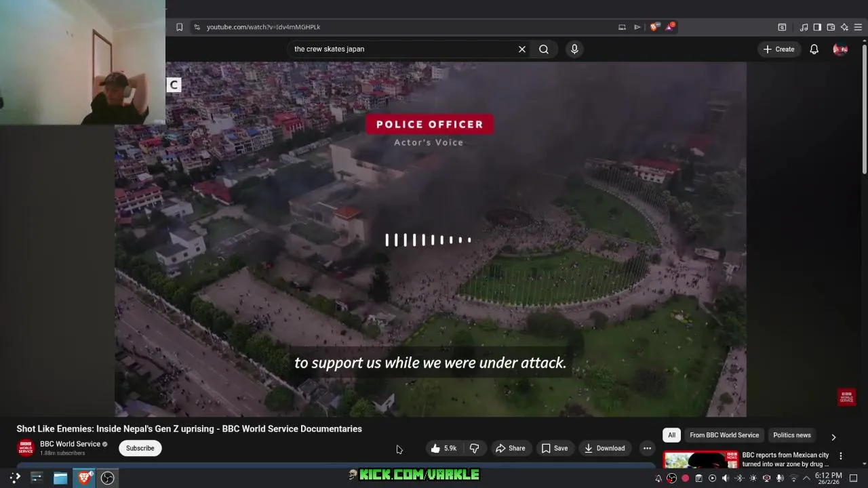Open the Brave playlist music-note icon
This screenshot has height=488, width=868.
pos(804,27)
